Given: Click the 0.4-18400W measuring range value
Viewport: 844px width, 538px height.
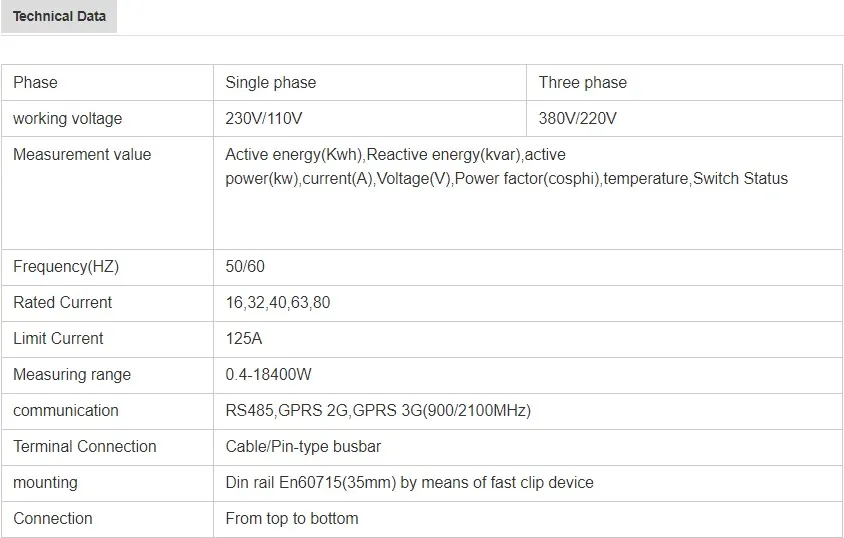Looking at the screenshot, I should 269,375.
